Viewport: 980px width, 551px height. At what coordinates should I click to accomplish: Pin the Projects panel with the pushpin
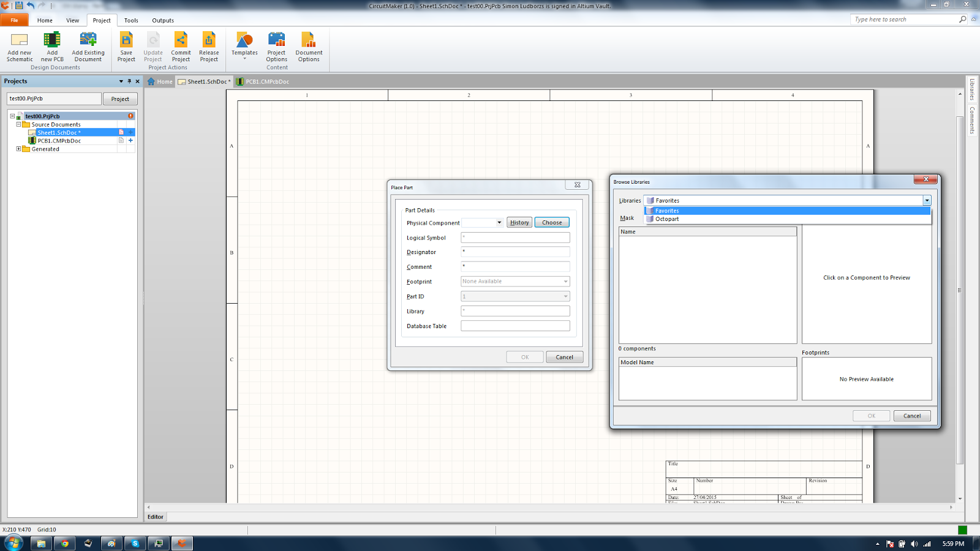coord(129,81)
